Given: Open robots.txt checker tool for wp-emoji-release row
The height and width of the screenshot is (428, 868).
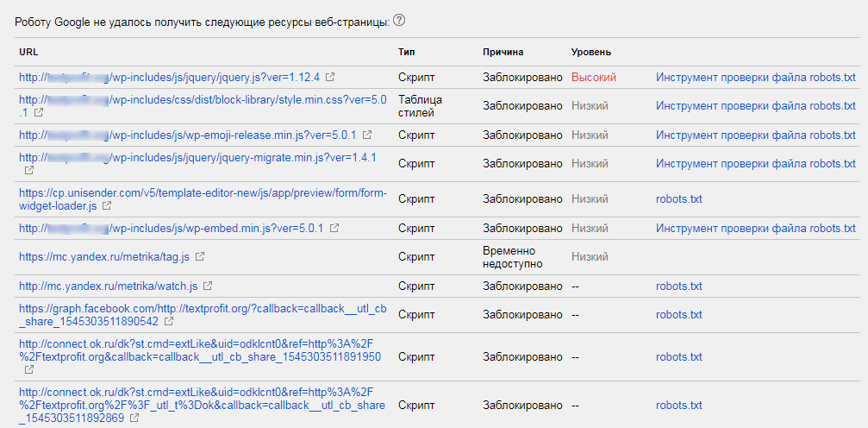Looking at the screenshot, I should click(756, 135).
